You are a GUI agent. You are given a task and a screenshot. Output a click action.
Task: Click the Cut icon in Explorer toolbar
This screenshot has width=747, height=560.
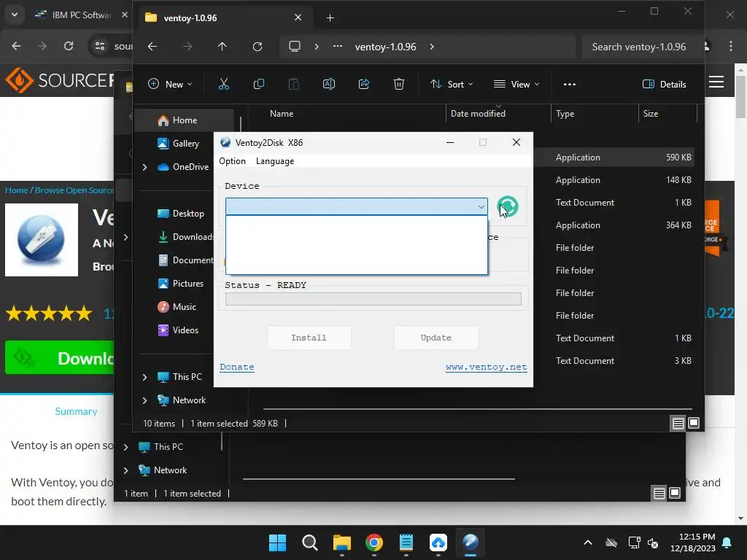tap(223, 85)
